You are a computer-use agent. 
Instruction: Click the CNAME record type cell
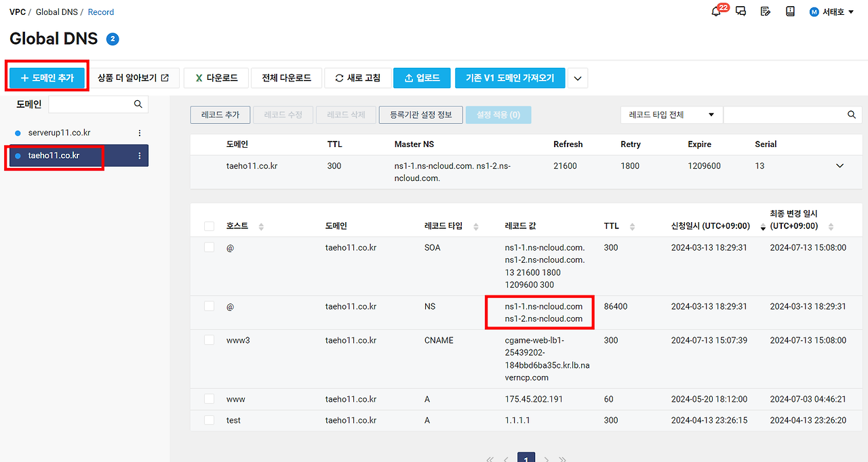coord(439,340)
